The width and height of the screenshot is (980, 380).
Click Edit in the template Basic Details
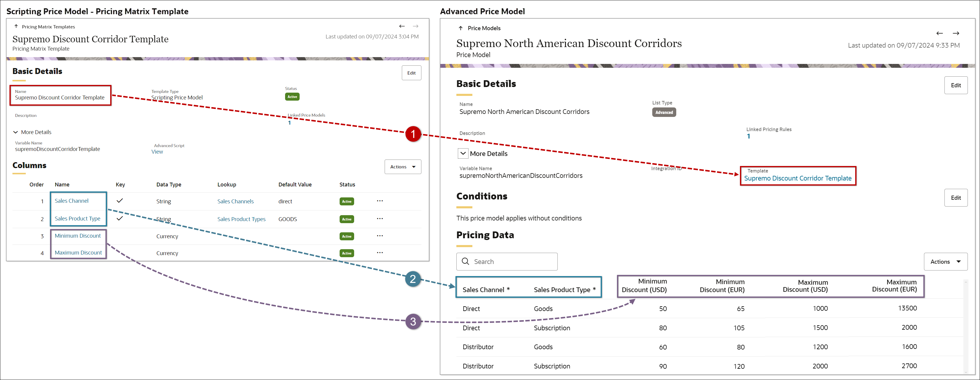pos(411,73)
